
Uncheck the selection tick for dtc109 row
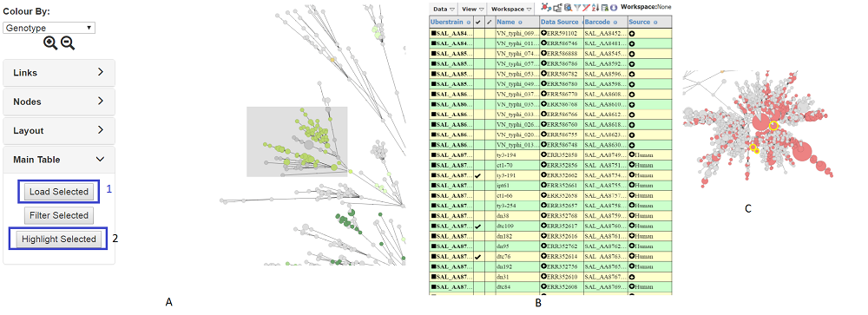478,226
